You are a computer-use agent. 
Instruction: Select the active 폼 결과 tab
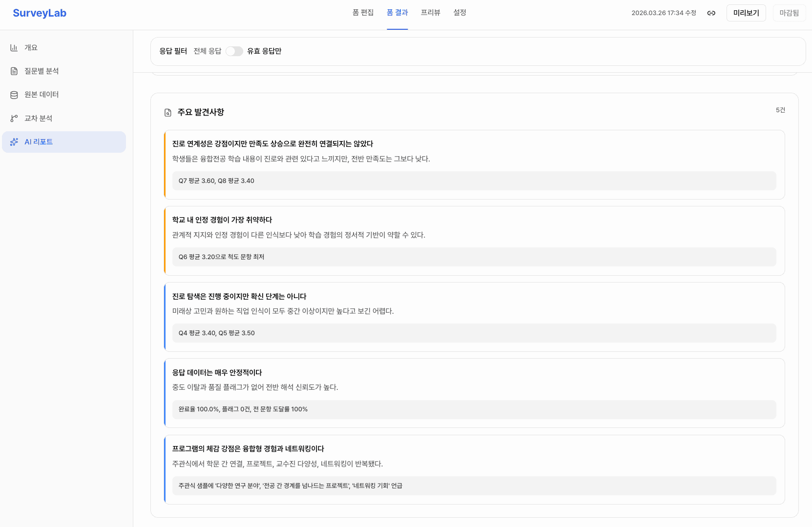point(397,13)
